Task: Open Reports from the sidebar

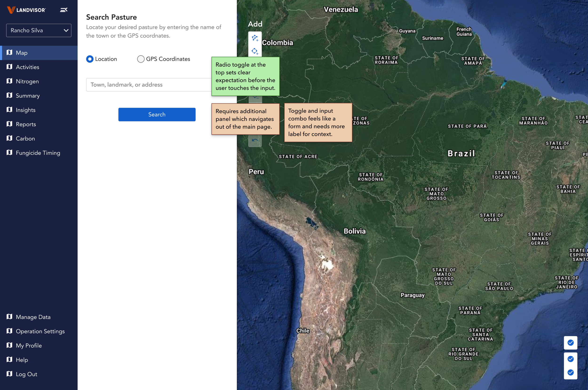Action: [x=26, y=124]
